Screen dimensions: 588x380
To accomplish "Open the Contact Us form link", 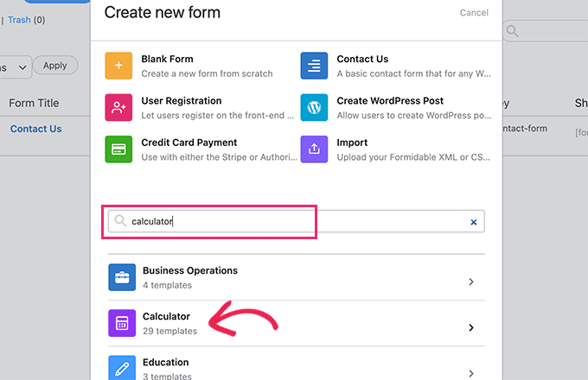I will pos(35,130).
